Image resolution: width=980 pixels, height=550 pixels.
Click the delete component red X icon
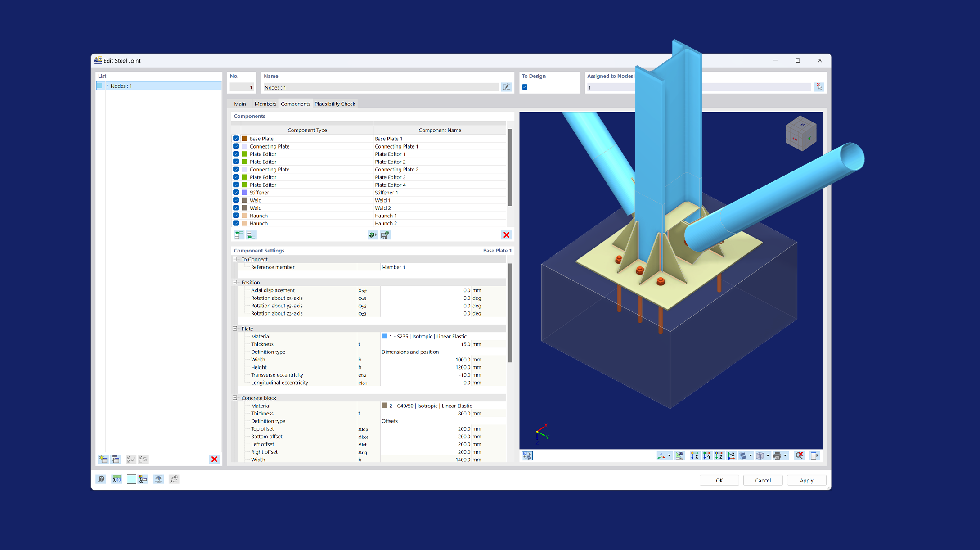click(507, 235)
